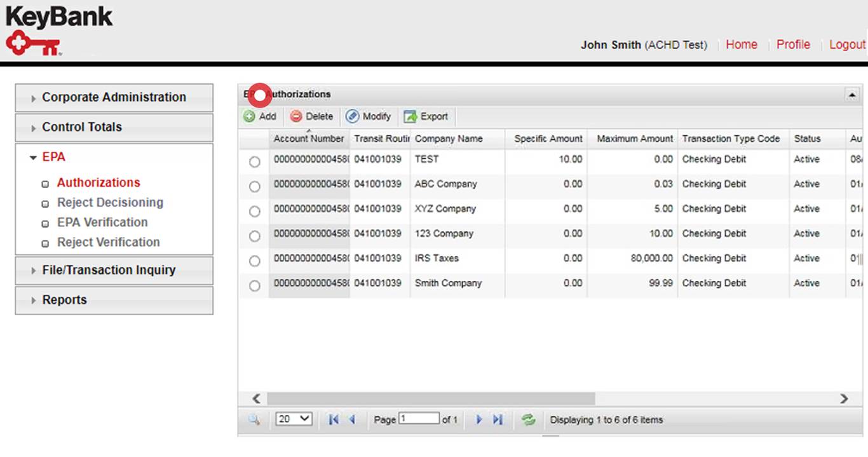Expand the File/Transaction Inquiry menu
The height and width of the screenshot is (457, 868).
pos(110,270)
